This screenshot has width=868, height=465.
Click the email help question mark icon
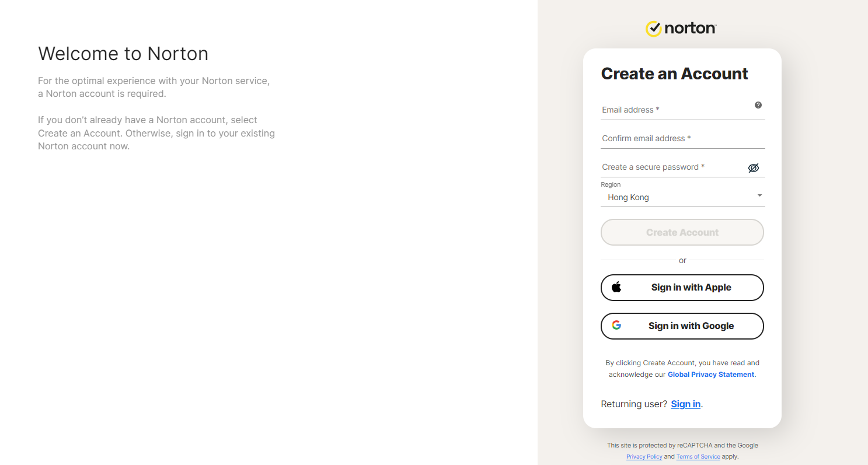[x=758, y=105]
